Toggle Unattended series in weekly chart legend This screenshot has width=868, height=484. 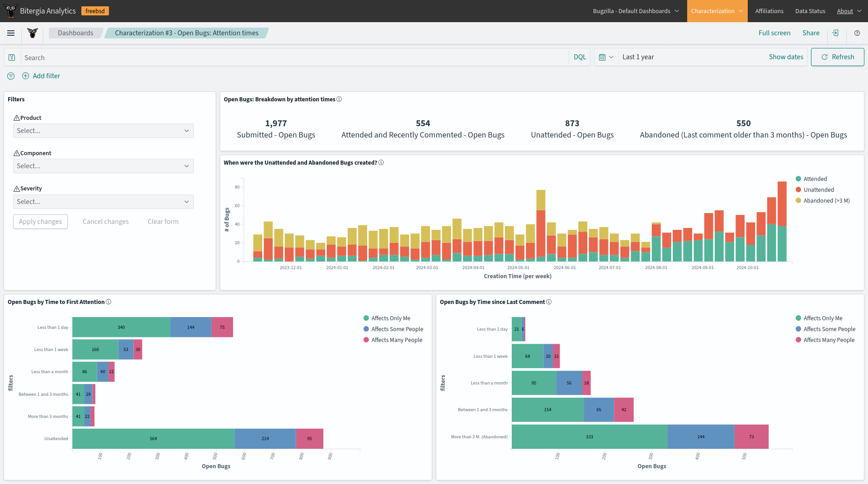(x=815, y=190)
